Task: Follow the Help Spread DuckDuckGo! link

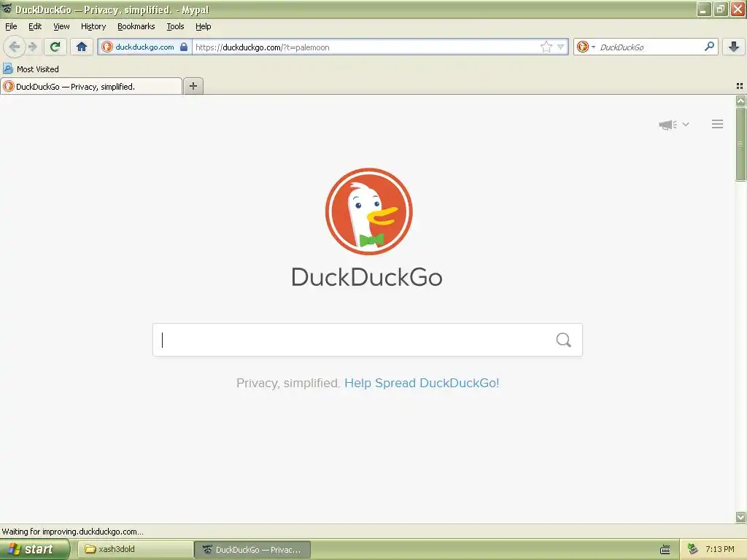Action: (x=422, y=383)
